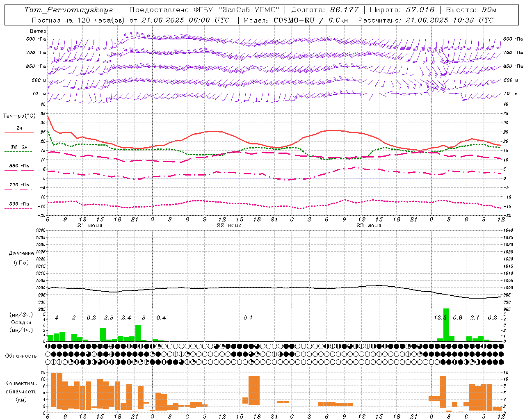Click the station title Tom_Pervomayskoye
The width and height of the screenshot is (525, 420).
(68, 10)
